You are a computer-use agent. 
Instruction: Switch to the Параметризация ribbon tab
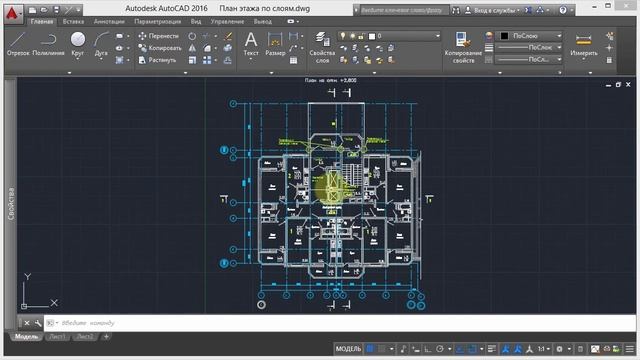click(x=158, y=21)
